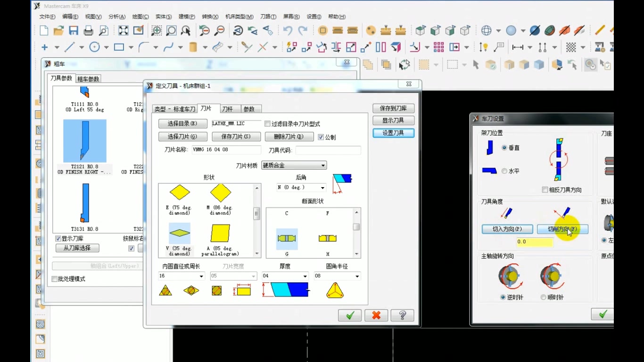Image resolution: width=644 pixels, height=362 pixels.
Task: Create a new file from the toolbar
Action: click(44, 31)
